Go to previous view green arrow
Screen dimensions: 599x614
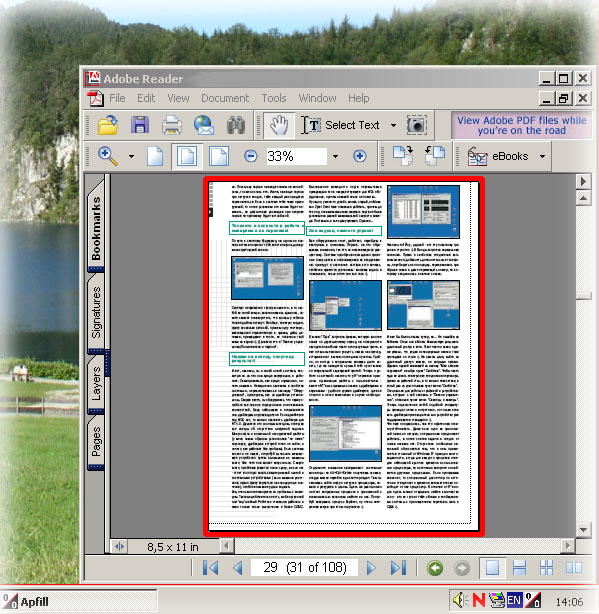click(435, 567)
